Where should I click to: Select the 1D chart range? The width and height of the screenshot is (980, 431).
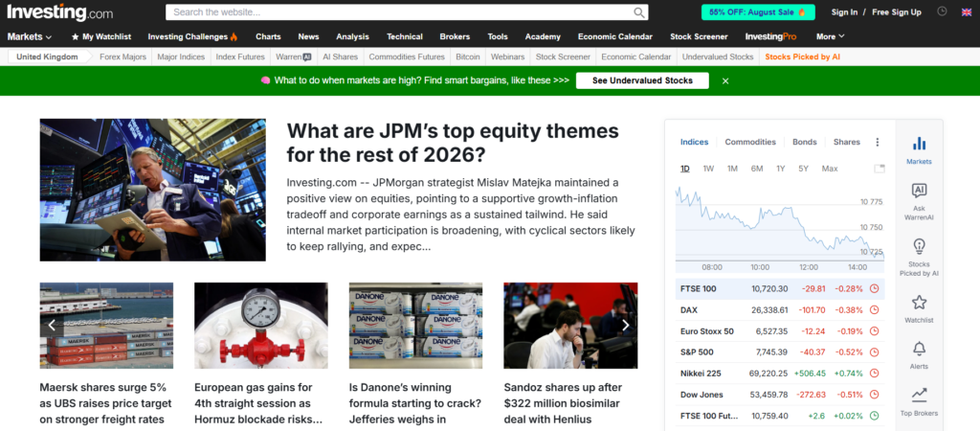[x=685, y=169]
